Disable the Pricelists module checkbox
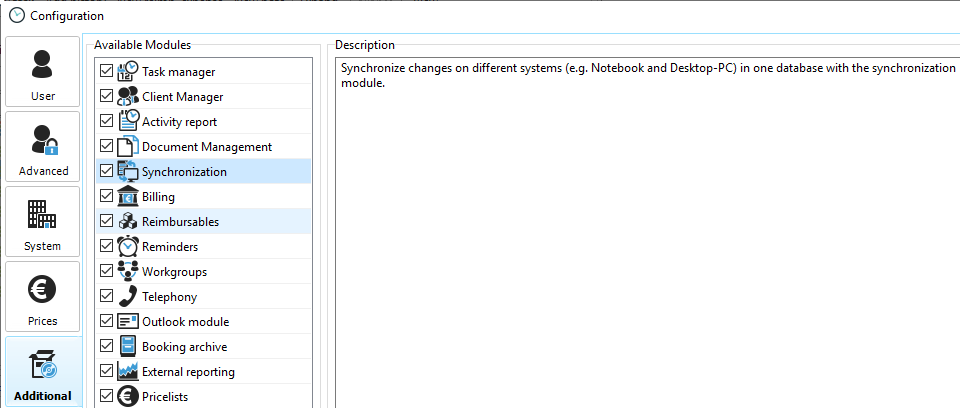The height and width of the screenshot is (408, 960). 106,397
